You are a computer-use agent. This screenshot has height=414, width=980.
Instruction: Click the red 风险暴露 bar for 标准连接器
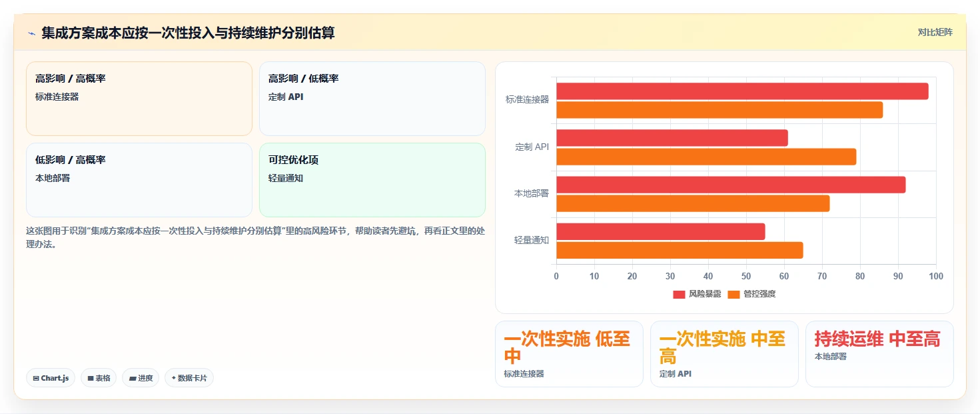coord(742,91)
